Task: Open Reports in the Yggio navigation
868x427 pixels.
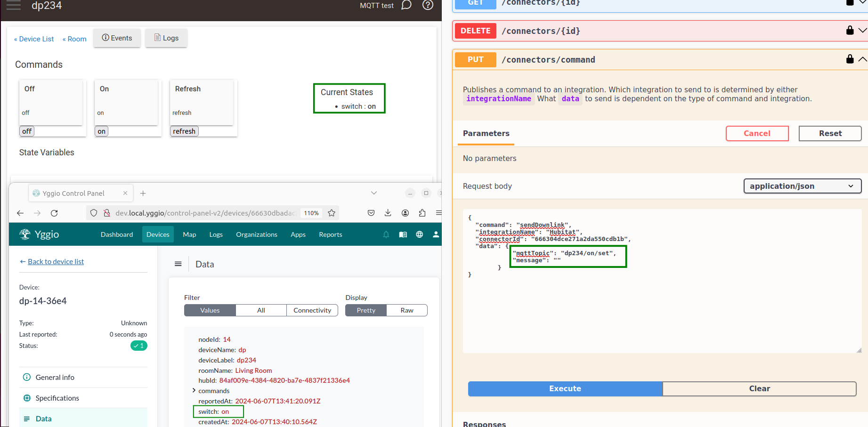Action: coord(331,234)
